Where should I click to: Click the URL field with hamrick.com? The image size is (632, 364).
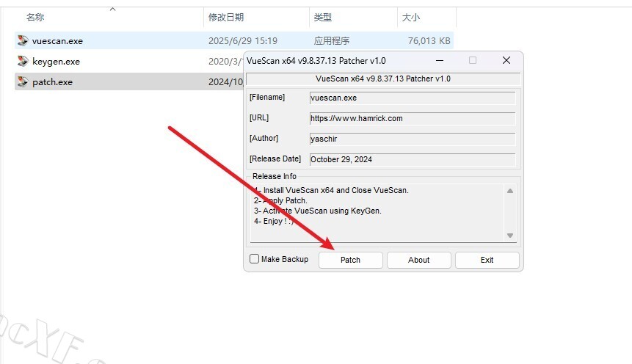[x=413, y=118]
